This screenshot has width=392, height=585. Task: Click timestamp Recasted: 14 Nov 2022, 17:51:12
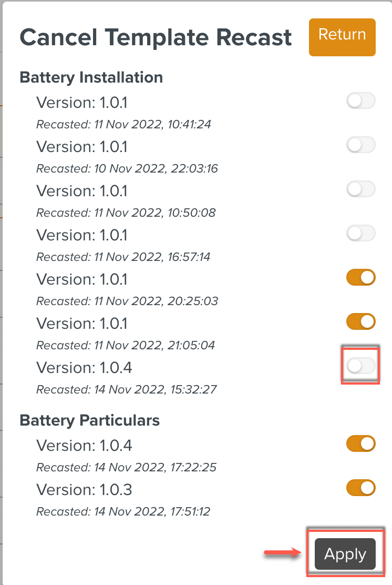tap(123, 511)
